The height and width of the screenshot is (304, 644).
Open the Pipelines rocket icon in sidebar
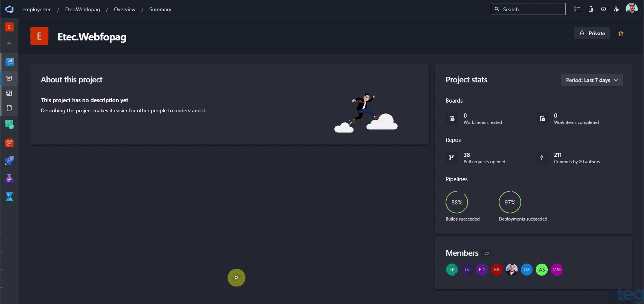pyautogui.click(x=9, y=161)
